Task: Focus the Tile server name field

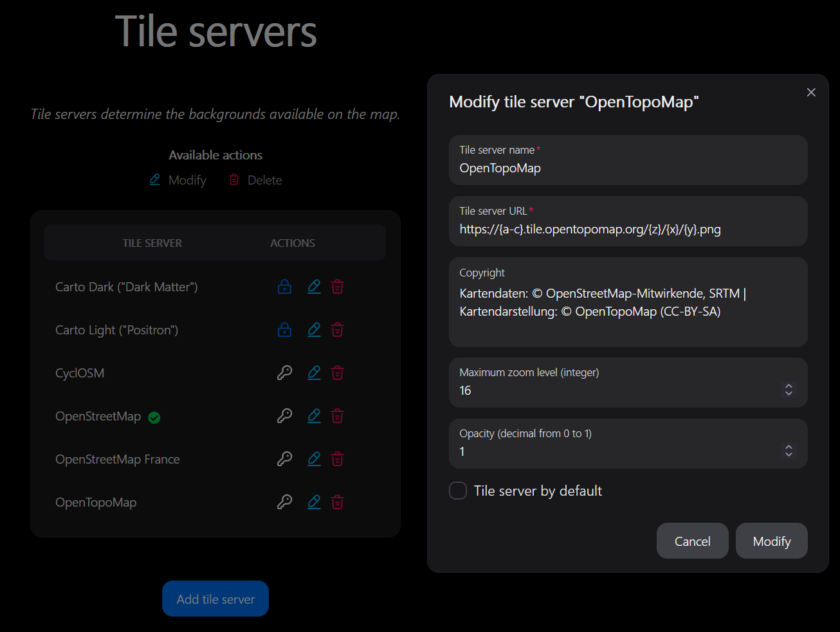Action: [x=628, y=160]
